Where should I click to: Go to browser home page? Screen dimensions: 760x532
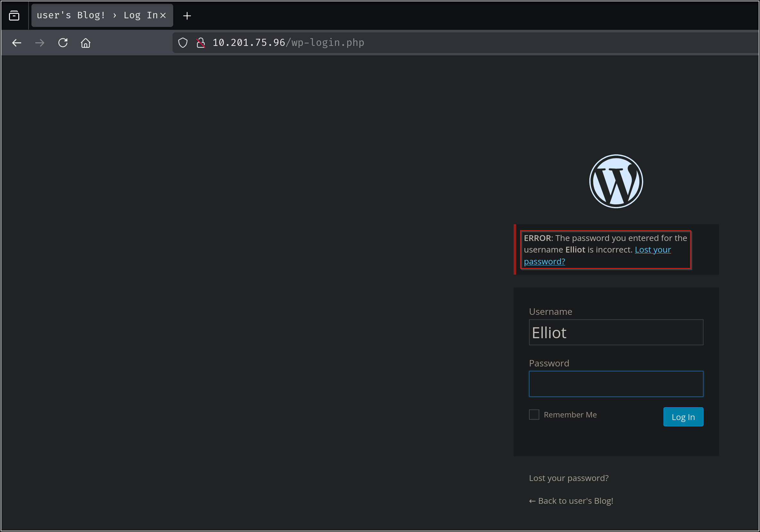click(86, 43)
